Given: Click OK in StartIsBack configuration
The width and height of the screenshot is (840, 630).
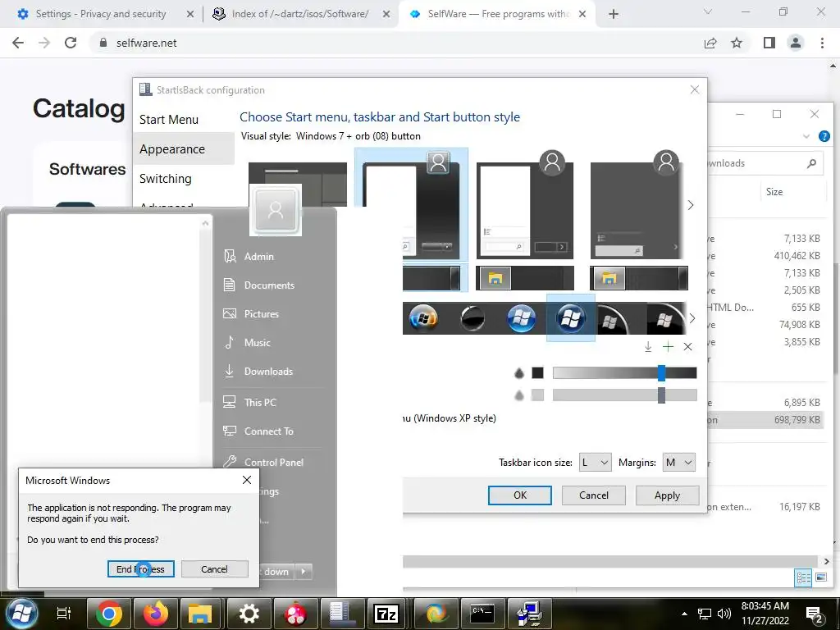Looking at the screenshot, I should (519, 495).
